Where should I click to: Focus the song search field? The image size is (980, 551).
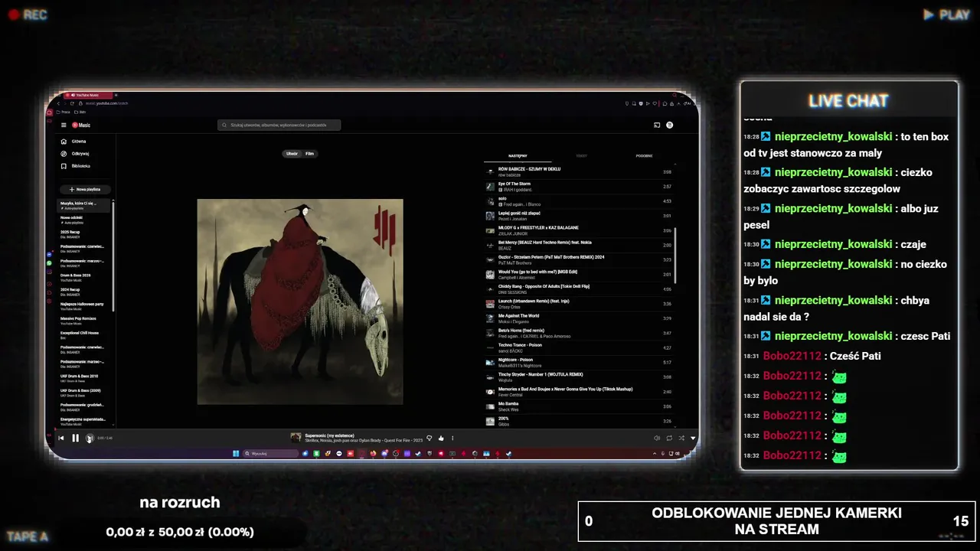coord(279,125)
